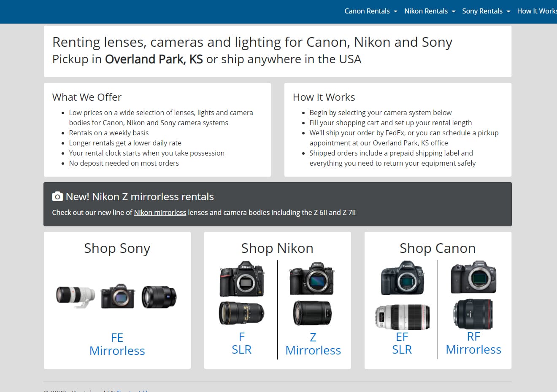Follow the Nikon mirrorless underlined link

click(x=160, y=212)
